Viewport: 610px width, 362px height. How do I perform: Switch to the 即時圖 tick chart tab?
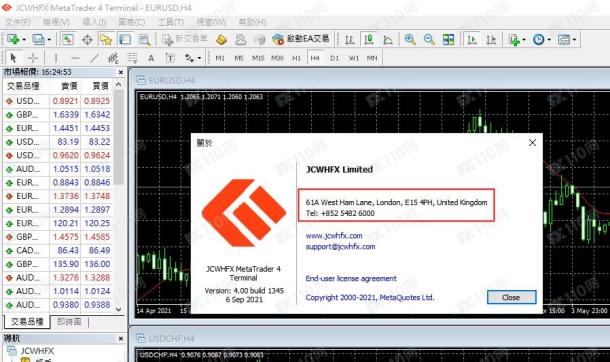(x=69, y=322)
